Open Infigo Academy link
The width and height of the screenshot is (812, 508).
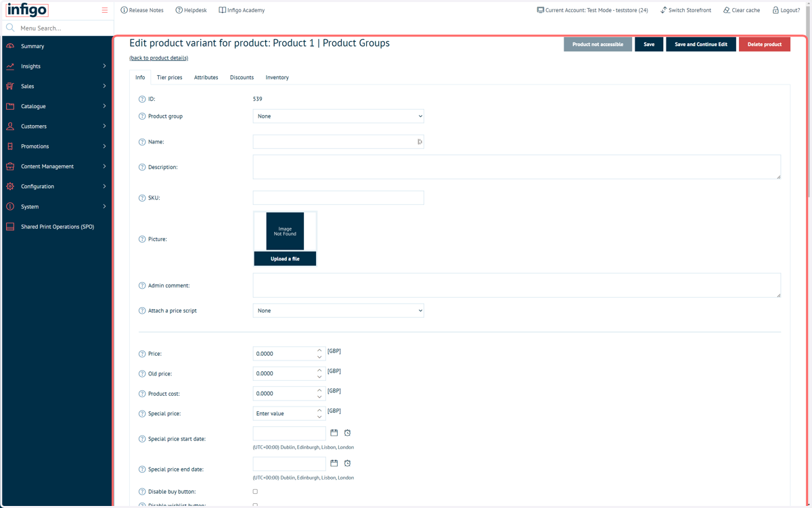point(242,10)
